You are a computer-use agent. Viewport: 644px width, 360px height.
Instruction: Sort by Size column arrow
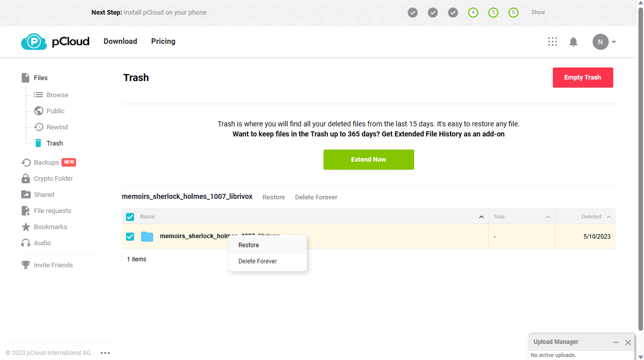click(548, 217)
